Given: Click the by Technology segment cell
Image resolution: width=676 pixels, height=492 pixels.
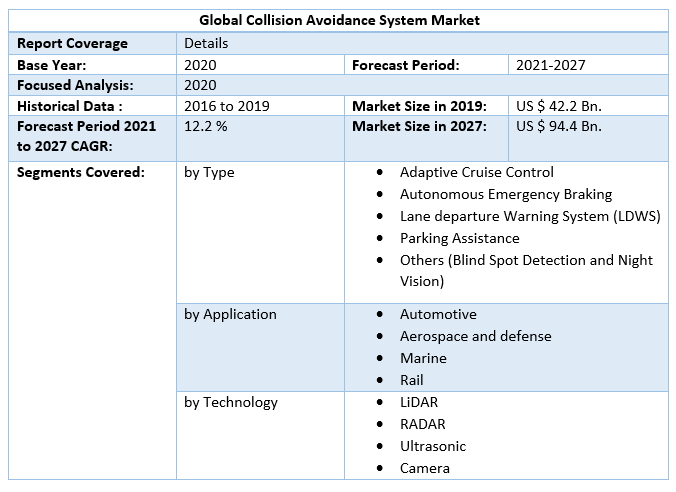Looking at the screenshot, I should pos(231,402).
